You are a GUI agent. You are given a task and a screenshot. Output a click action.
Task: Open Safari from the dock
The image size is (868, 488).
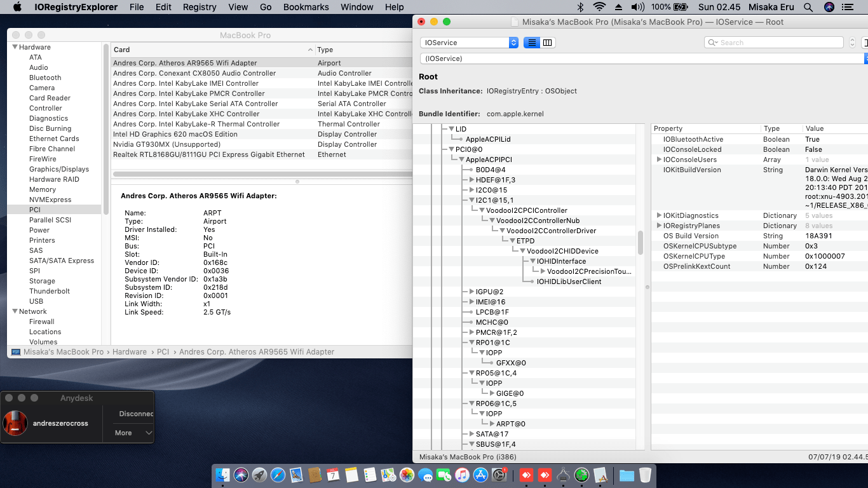point(278,475)
